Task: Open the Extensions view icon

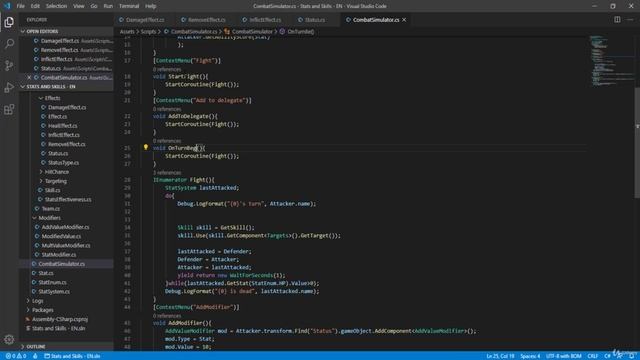Action: pyautogui.click(x=9, y=109)
